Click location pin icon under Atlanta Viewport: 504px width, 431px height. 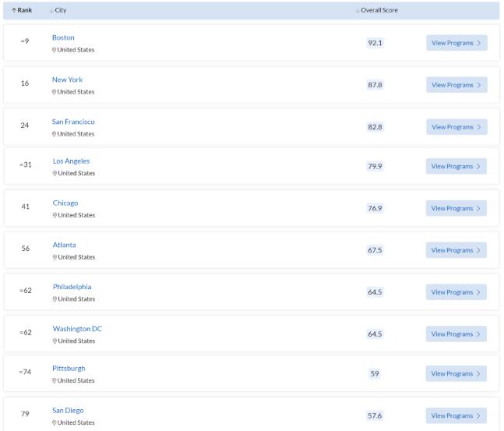click(55, 257)
